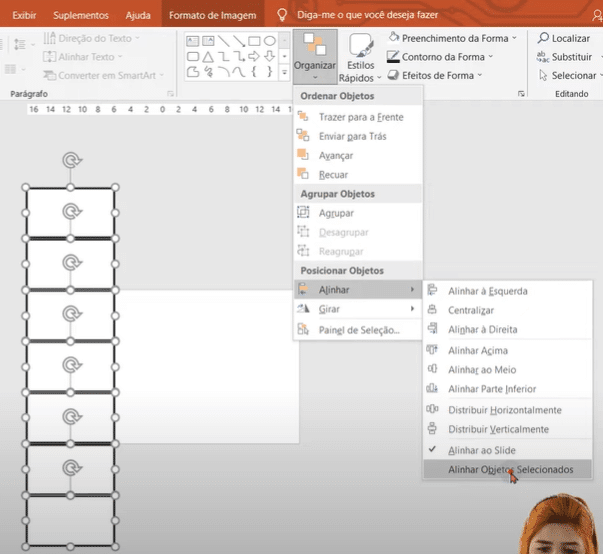
Task: Click the Trazer para a Frente icon
Action: (303, 116)
